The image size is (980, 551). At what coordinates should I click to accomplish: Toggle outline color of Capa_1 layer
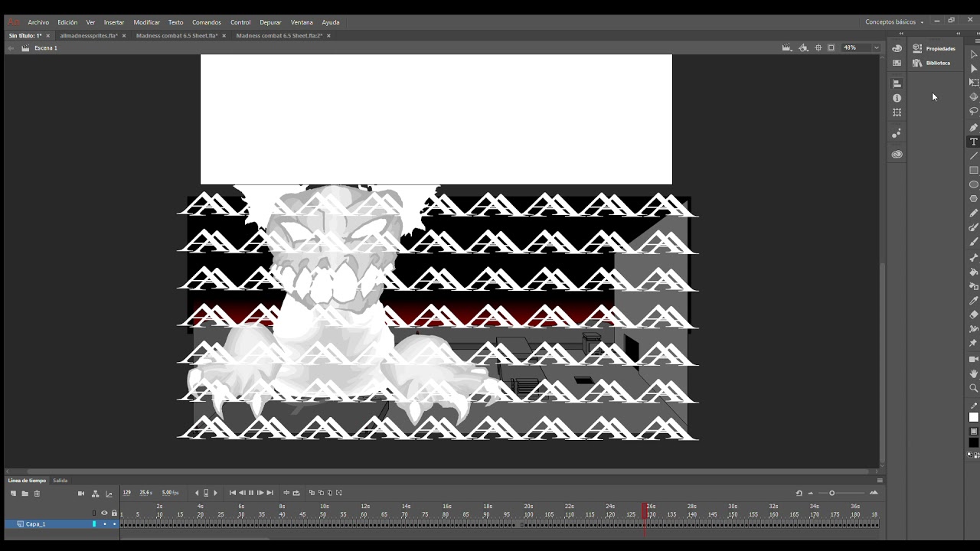tap(94, 524)
